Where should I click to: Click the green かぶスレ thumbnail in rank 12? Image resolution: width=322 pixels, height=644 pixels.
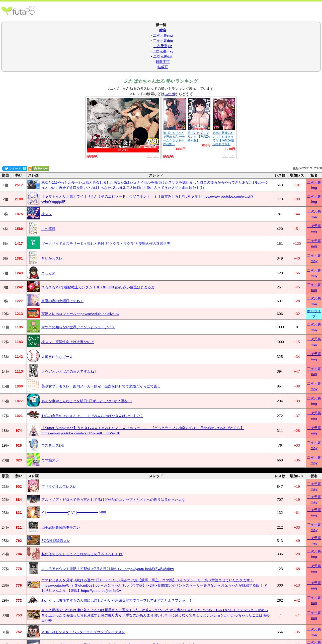(x=33, y=342)
